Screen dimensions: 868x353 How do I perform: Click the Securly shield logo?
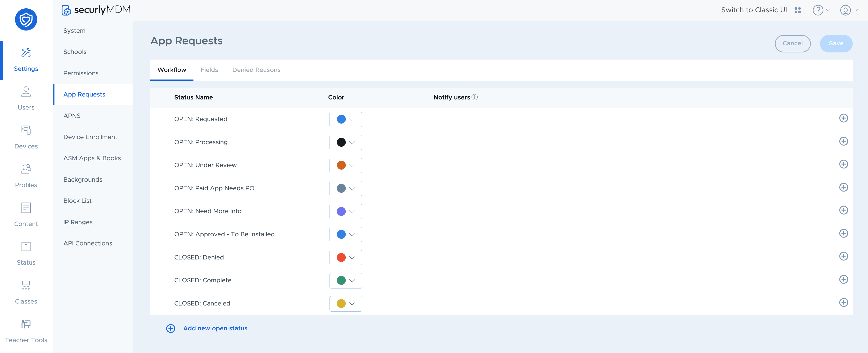click(x=26, y=19)
